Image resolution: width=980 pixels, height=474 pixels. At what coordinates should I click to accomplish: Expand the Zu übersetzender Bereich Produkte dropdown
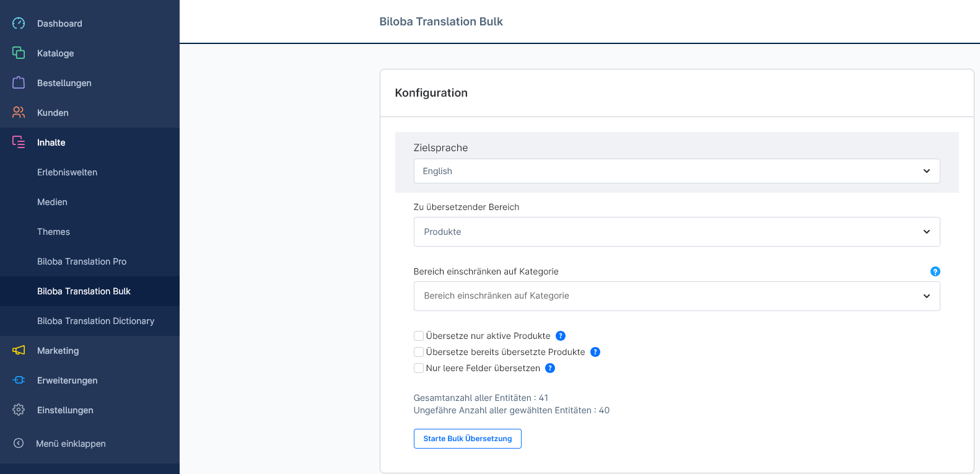676,232
